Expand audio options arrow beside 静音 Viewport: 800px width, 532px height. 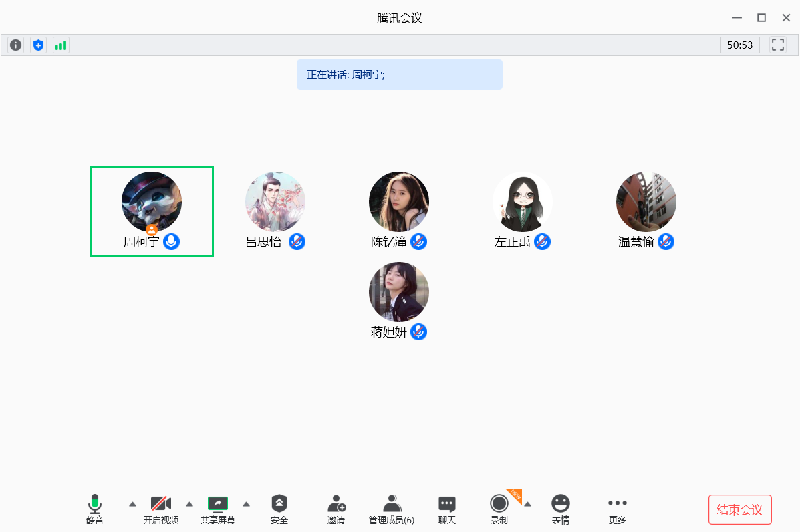132,504
